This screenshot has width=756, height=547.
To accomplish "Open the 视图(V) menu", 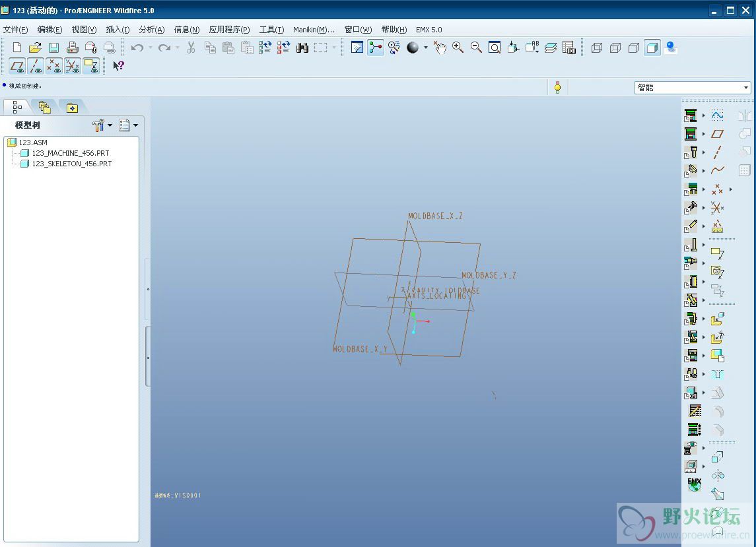I will coord(84,30).
